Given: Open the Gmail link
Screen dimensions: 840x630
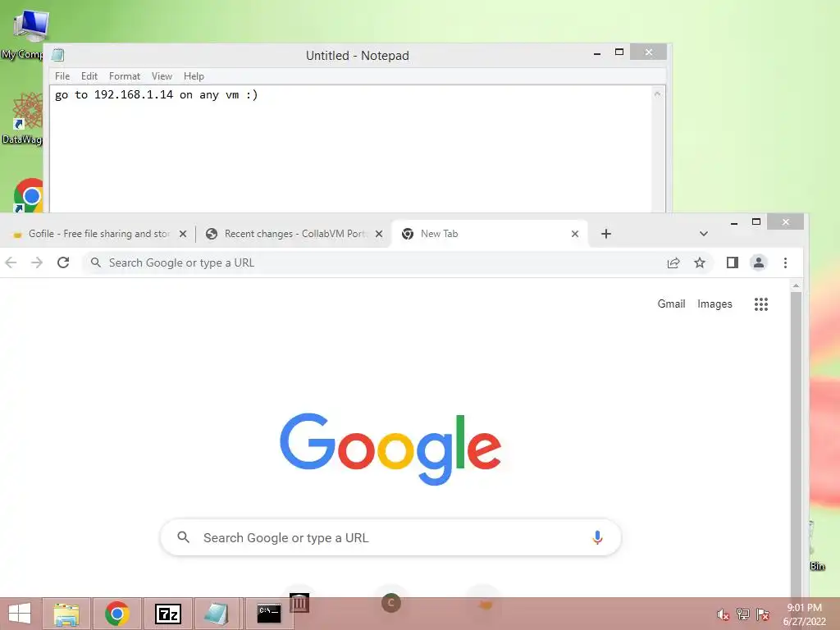Looking at the screenshot, I should pyautogui.click(x=671, y=304).
